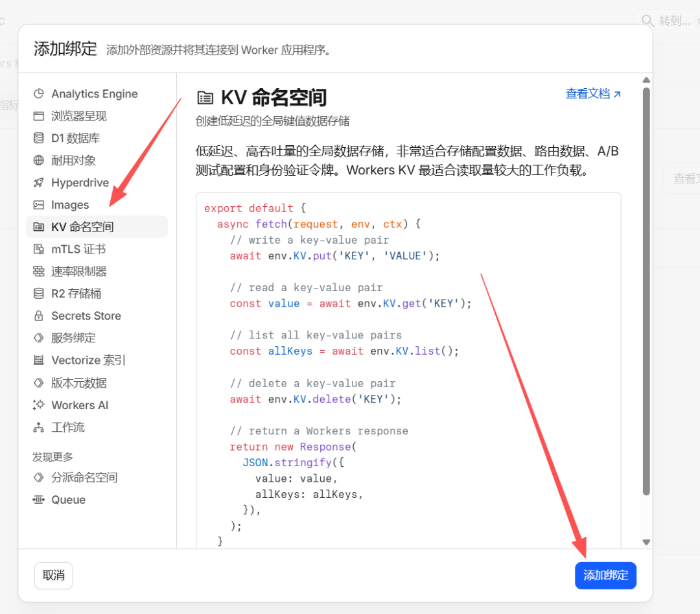The width and height of the screenshot is (700, 614).
Task: Select 速率限制器 binding
Action: click(97, 272)
